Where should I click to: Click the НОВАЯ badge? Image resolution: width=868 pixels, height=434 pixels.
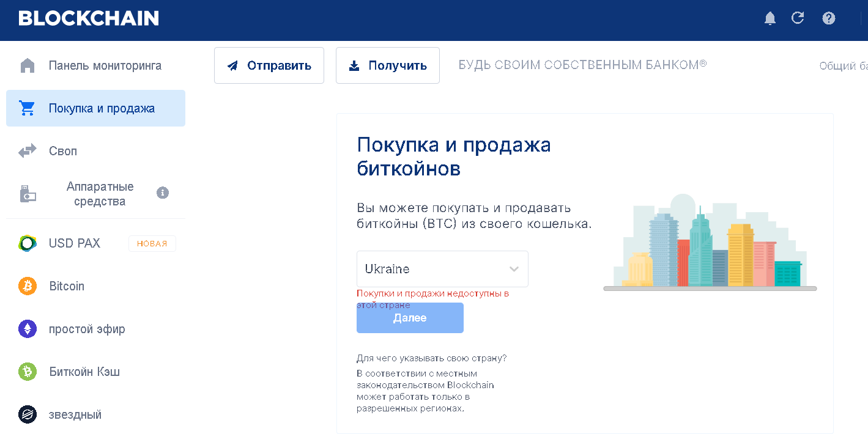pos(152,243)
